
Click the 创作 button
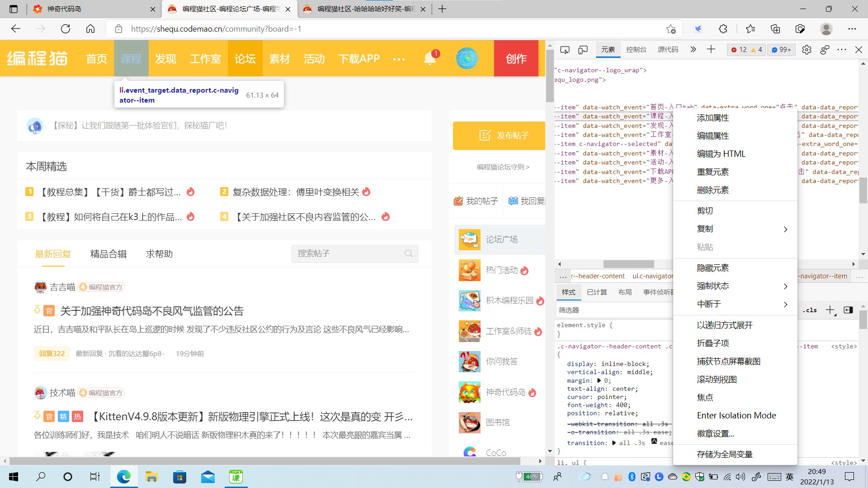(516, 58)
